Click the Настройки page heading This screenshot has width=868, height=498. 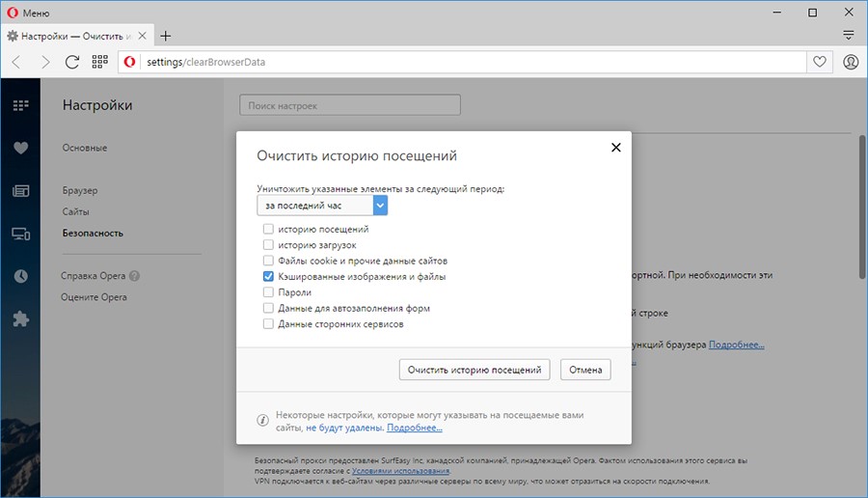click(x=97, y=105)
